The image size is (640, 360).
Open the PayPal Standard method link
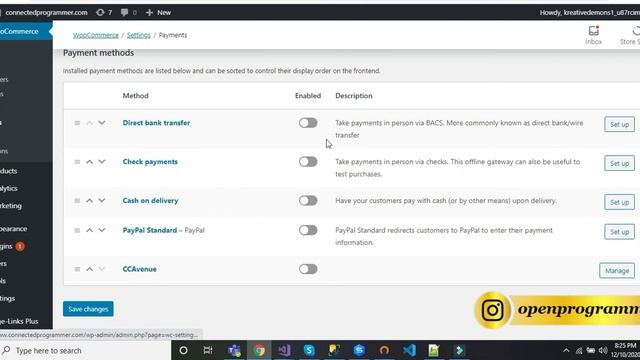(149, 230)
